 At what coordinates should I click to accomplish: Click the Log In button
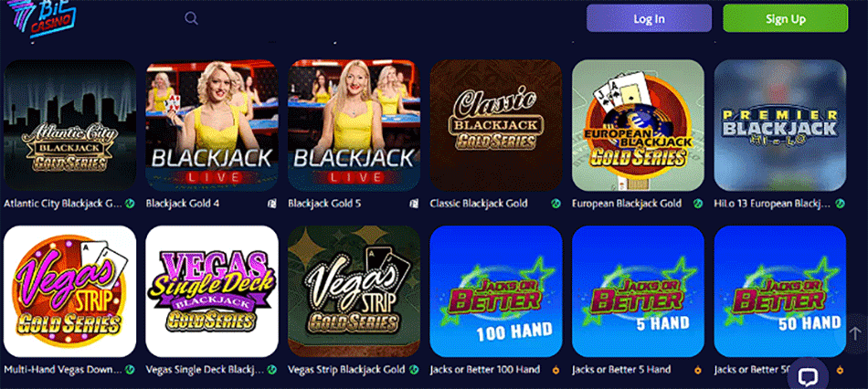[649, 18]
